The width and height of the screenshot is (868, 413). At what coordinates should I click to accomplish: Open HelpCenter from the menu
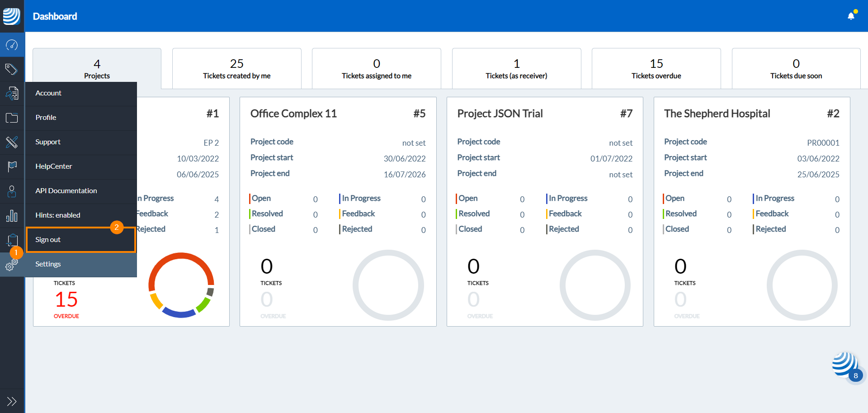[54, 166]
